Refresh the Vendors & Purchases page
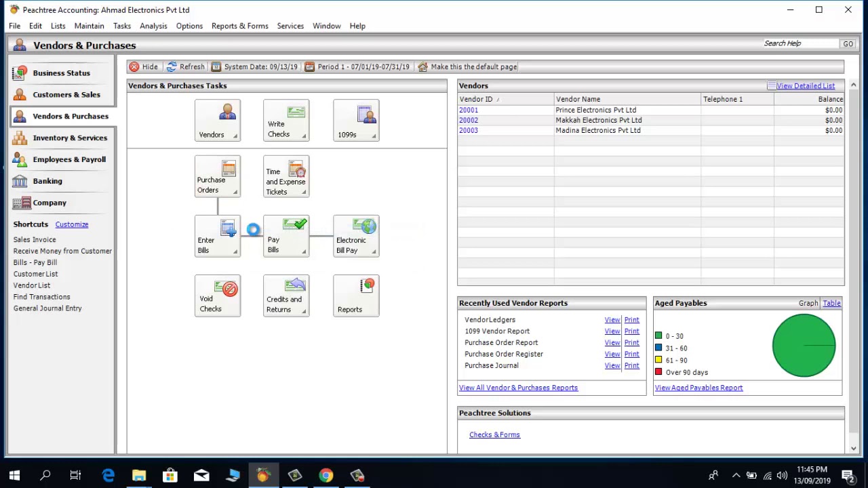This screenshot has height=488, width=868. (x=185, y=66)
